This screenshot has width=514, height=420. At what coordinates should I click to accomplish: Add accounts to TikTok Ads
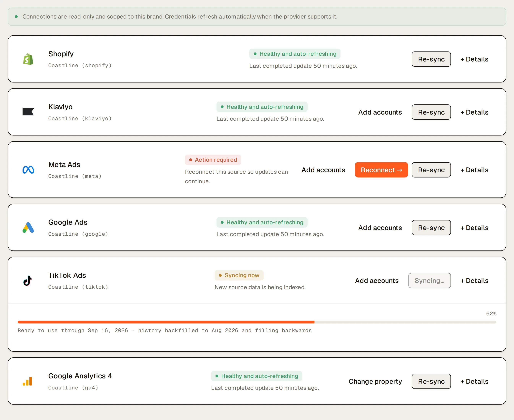377,281
